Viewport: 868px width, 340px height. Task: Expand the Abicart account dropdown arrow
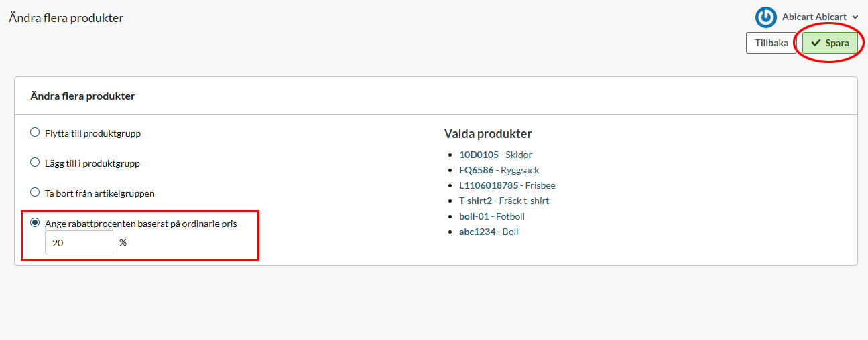click(855, 17)
